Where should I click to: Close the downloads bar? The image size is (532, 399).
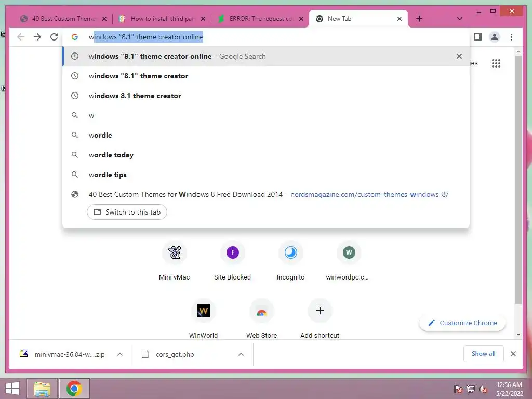[513, 354]
